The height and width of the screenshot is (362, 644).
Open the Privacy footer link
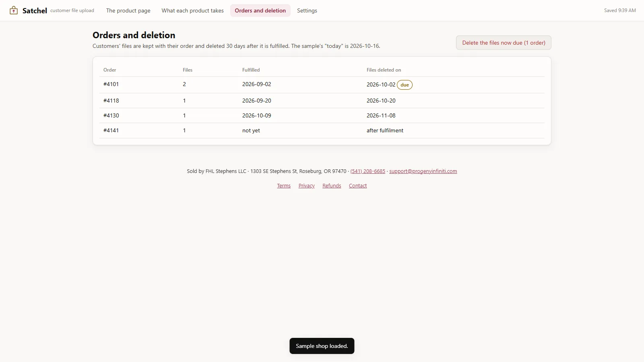(x=307, y=185)
